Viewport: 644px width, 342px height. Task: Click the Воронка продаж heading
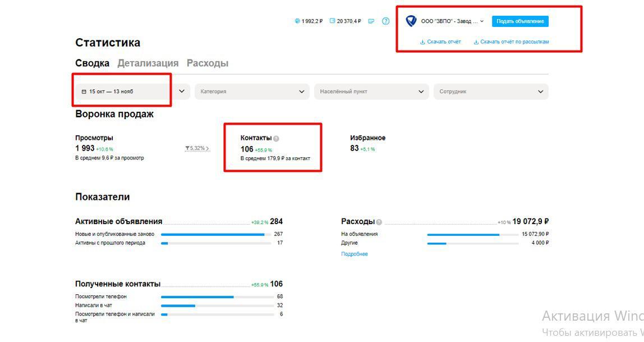tap(114, 114)
